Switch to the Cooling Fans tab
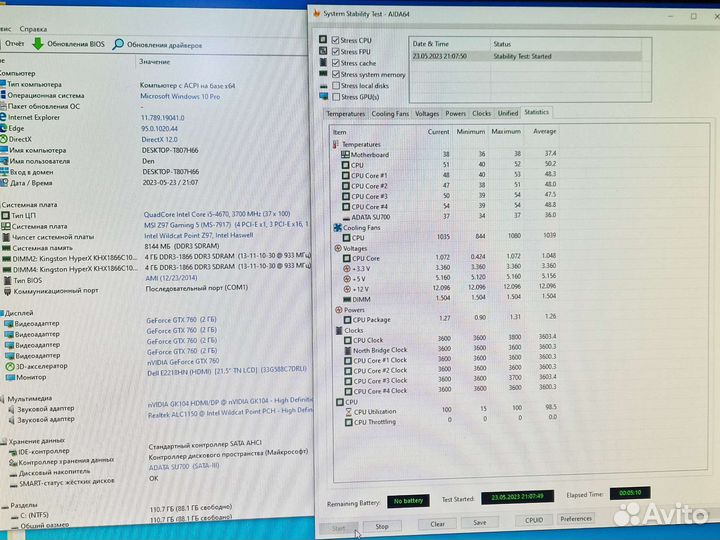 [x=390, y=113]
